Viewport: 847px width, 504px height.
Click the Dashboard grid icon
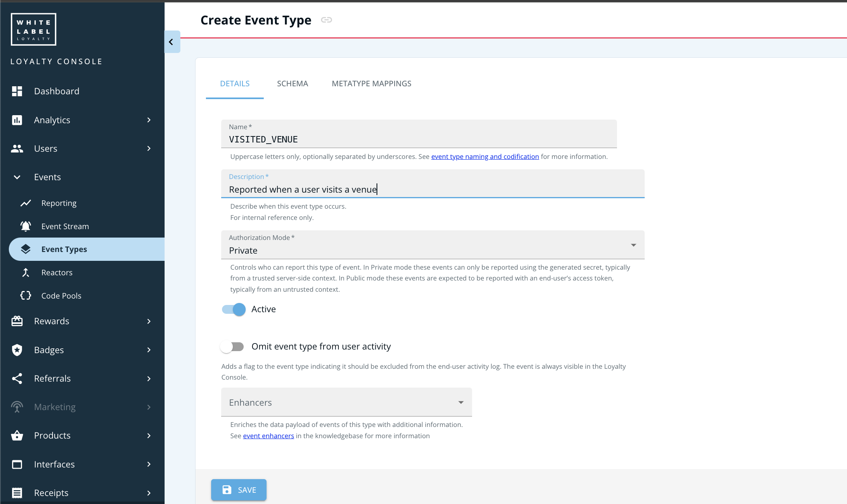(x=17, y=91)
